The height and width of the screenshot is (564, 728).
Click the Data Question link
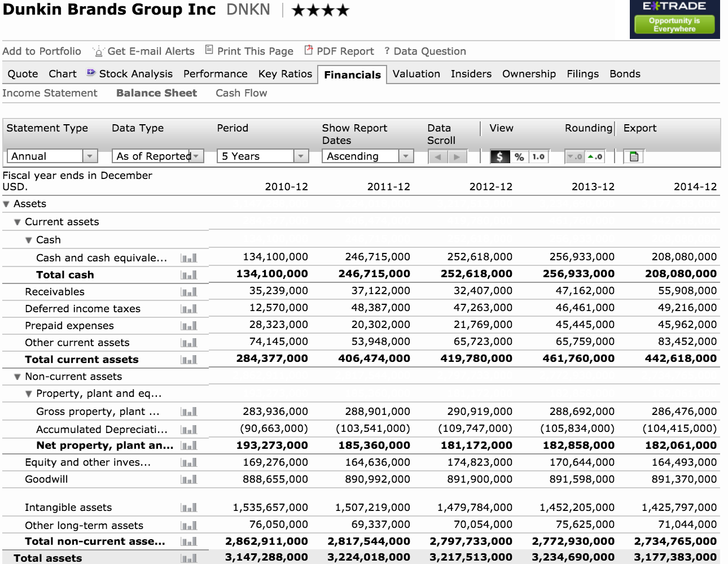(430, 51)
